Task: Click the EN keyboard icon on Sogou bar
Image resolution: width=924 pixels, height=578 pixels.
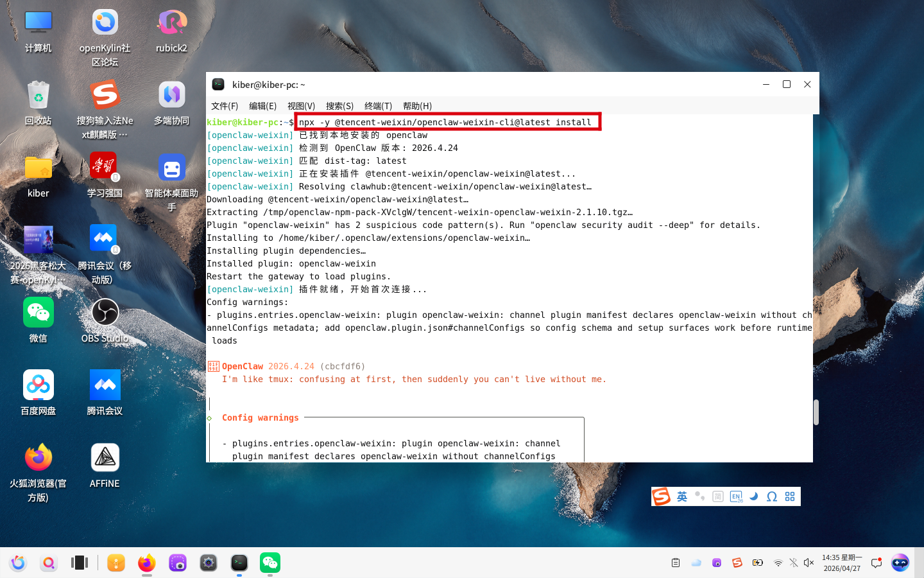Action: [736, 496]
